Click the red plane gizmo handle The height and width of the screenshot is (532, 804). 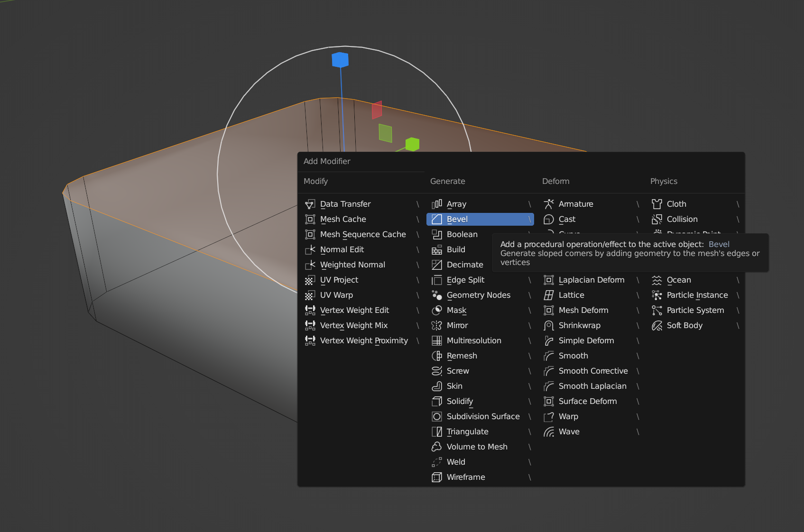point(377,110)
